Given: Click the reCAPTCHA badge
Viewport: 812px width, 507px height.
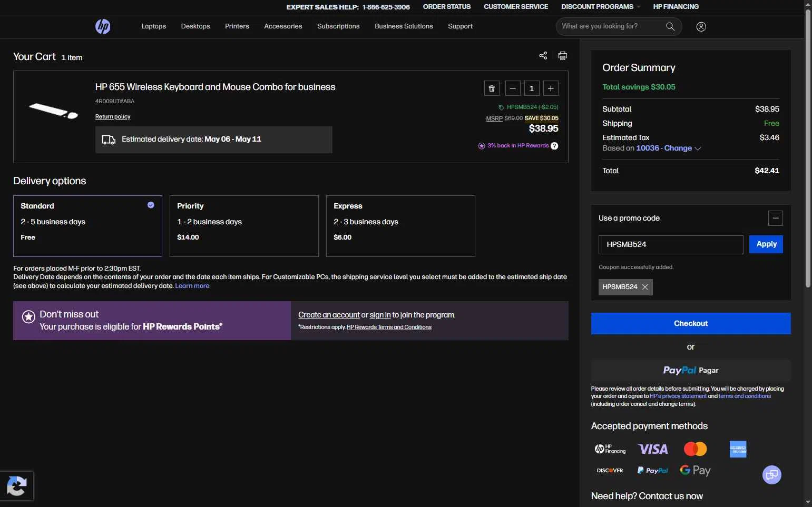Looking at the screenshot, I should [17, 485].
